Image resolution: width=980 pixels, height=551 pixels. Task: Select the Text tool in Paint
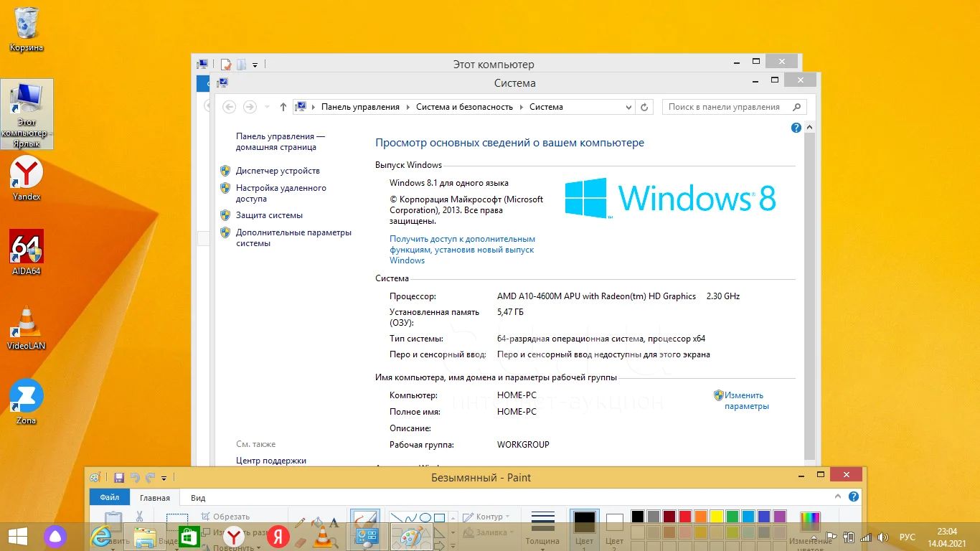click(334, 522)
